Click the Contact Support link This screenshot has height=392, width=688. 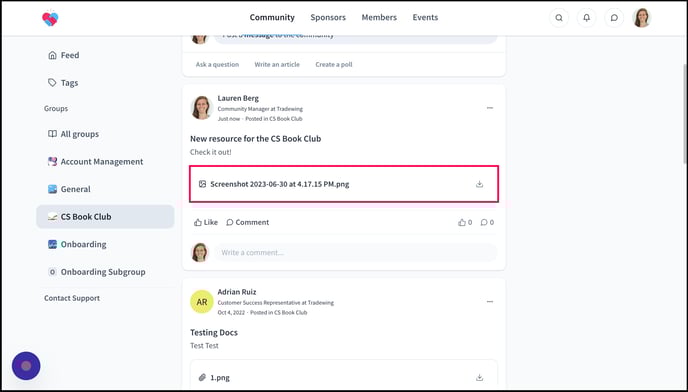pos(72,298)
